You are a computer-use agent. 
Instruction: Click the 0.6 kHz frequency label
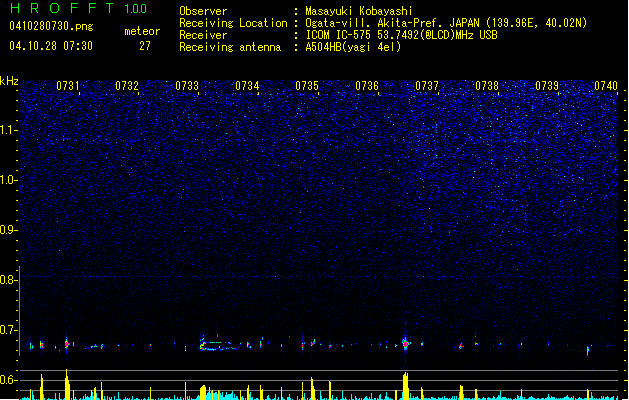pos(8,380)
